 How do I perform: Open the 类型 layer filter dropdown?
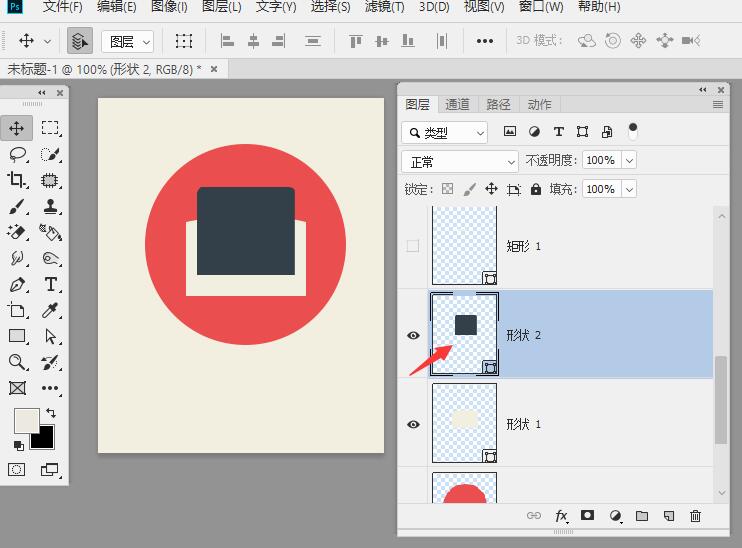445,132
